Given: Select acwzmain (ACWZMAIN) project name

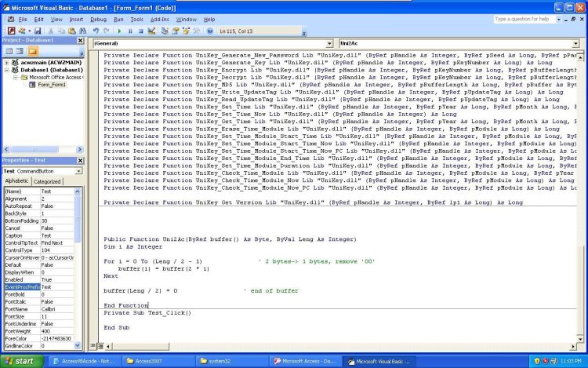Looking at the screenshot, I should pyautogui.click(x=51, y=63).
